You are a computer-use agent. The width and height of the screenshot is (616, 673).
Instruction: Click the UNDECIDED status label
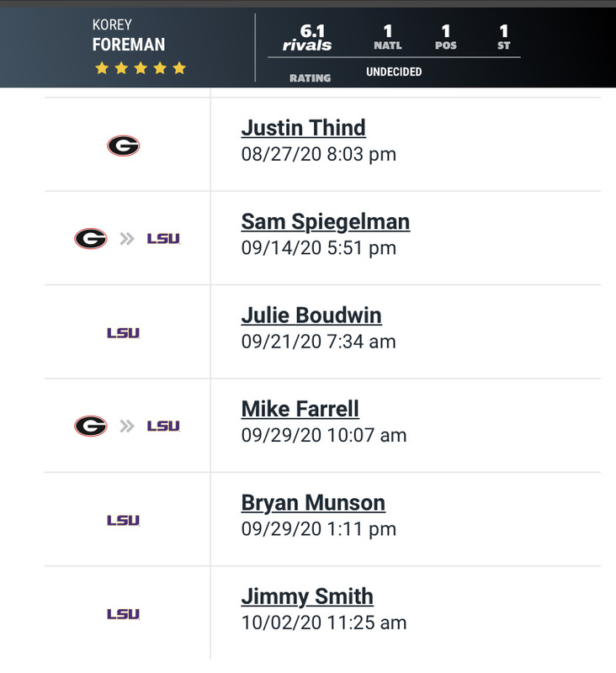[x=394, y=72]
